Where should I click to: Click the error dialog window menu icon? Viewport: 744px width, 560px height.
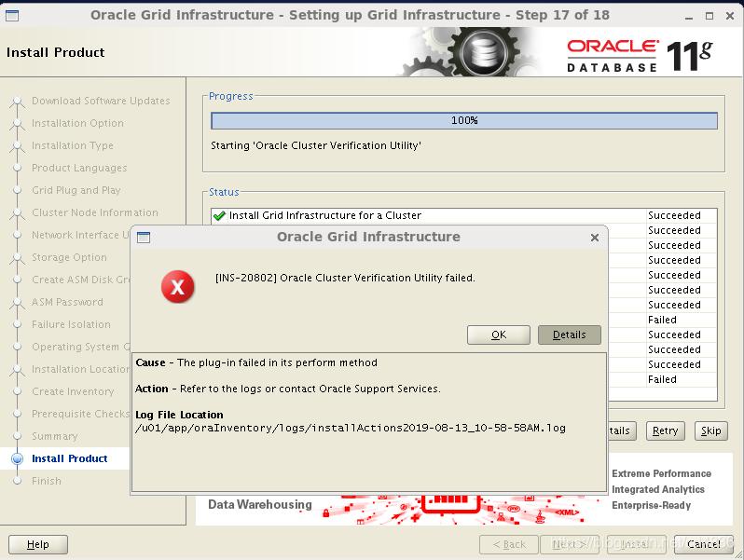coord(144,237)
